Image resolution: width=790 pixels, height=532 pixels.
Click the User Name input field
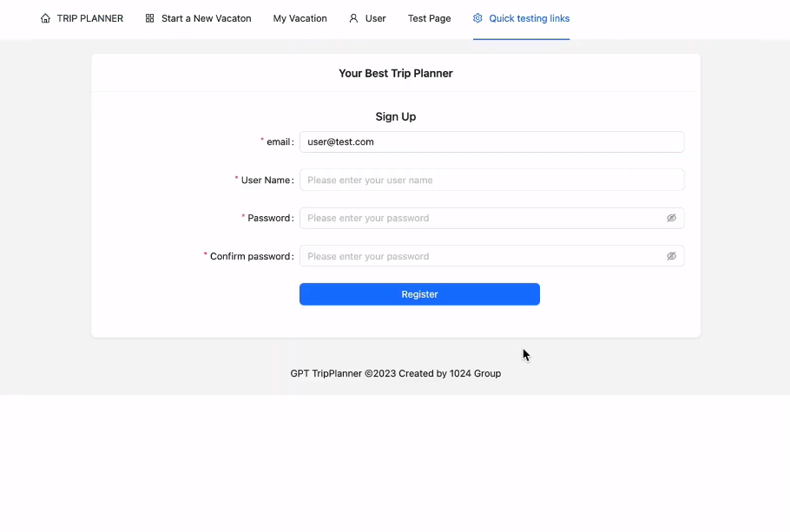[490, 180]
